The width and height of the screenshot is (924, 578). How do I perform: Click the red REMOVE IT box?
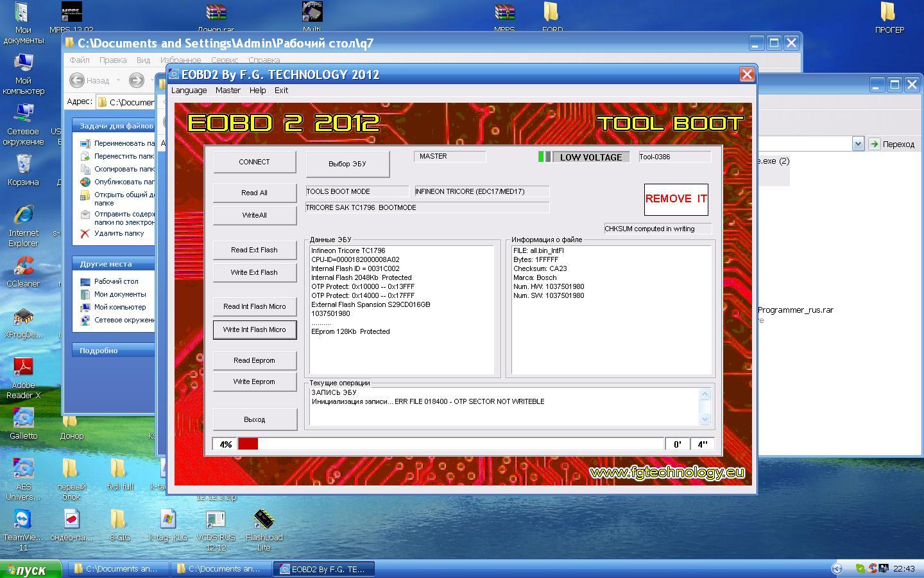[676, 199]
